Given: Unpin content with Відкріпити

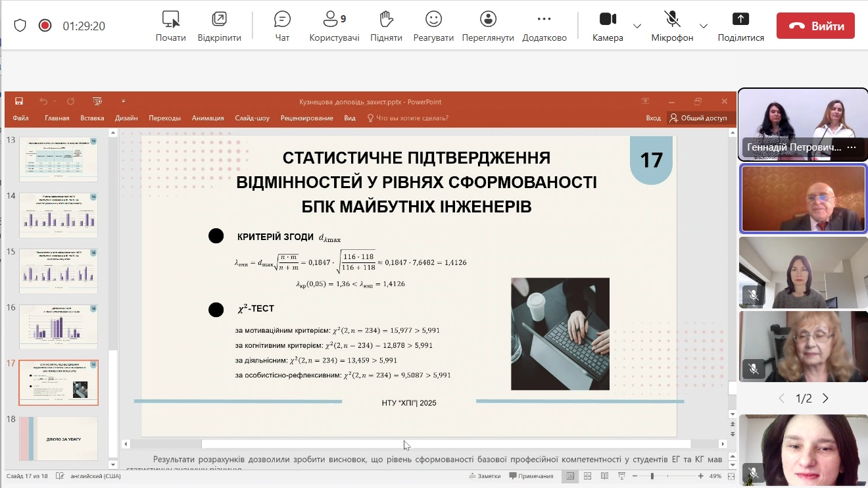Looking at the screenshot, I should click(219, 26).
